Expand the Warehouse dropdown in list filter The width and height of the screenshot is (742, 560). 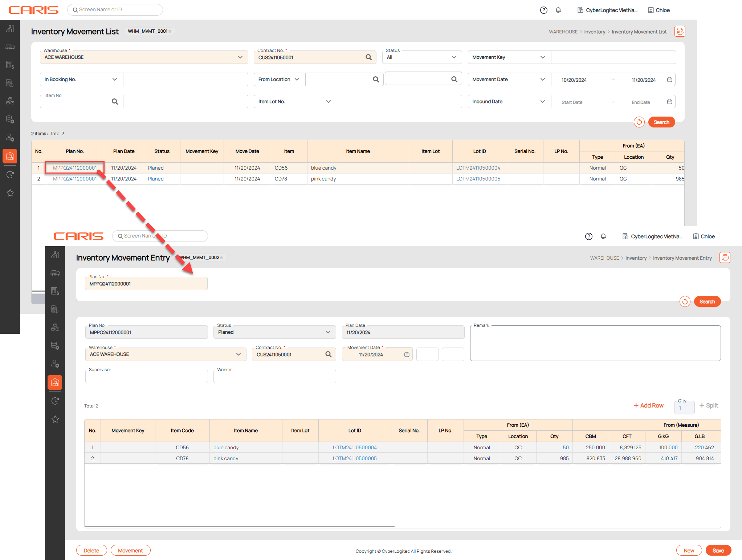pos(240,57)
